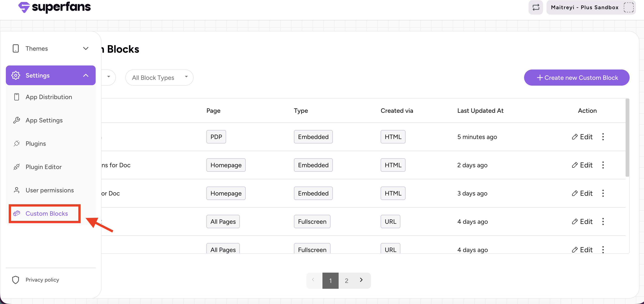Collapse the Settings section
This screenshot has height=304, width=644.
pyautogui.click(x=86, y=75)
